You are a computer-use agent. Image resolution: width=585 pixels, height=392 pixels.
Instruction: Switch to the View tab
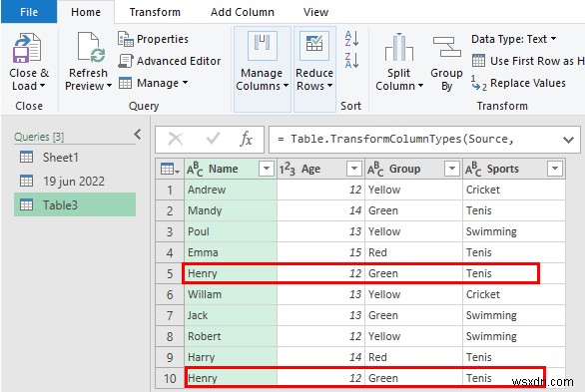(x=316, y=12)
